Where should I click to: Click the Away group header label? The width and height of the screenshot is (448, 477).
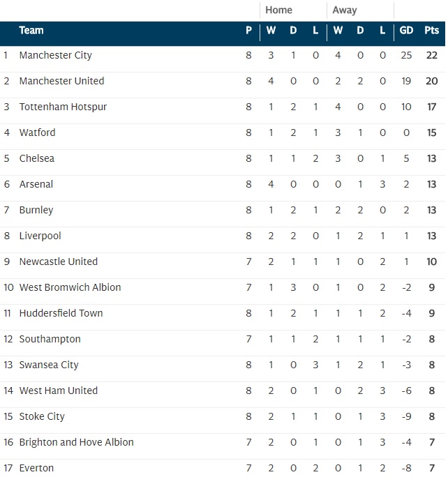[x=345, y=10]
